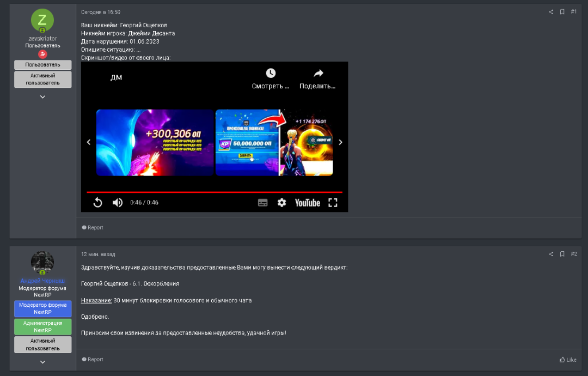Click the underlined Наказание text
Viewport: 588px width, 376px height.
click(96, 300)
